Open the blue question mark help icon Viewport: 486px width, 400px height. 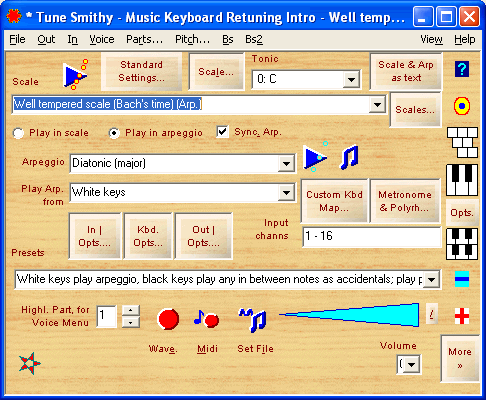tap(462, 69)
